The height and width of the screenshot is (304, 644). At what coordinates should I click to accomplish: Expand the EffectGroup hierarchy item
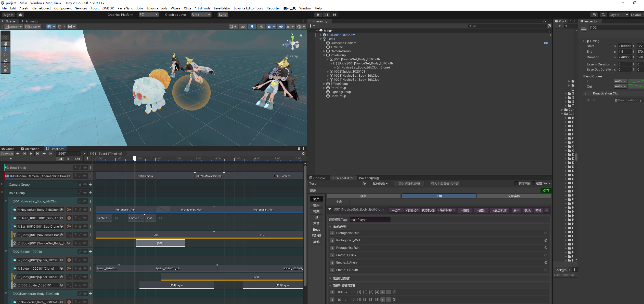click(324, 84)
